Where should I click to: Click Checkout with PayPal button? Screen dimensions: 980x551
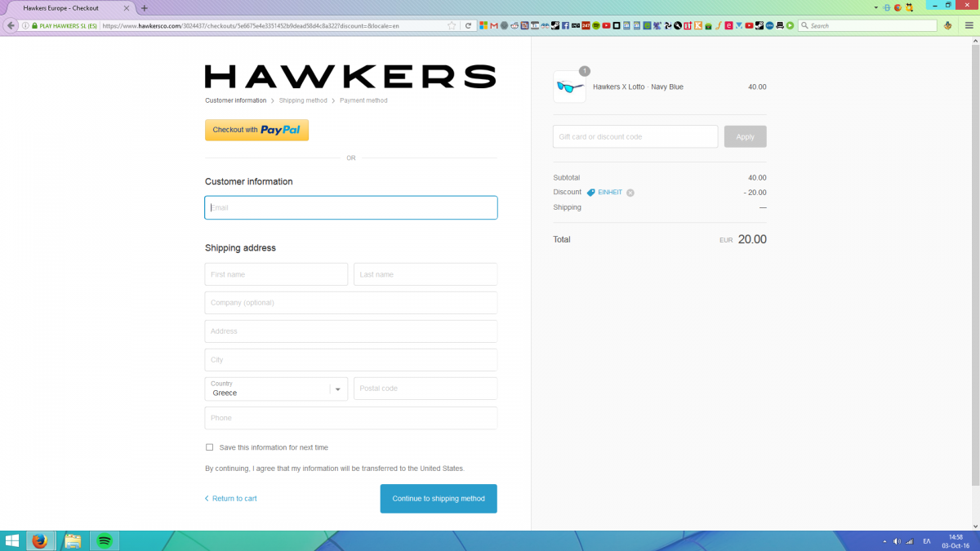click(256, 130)
